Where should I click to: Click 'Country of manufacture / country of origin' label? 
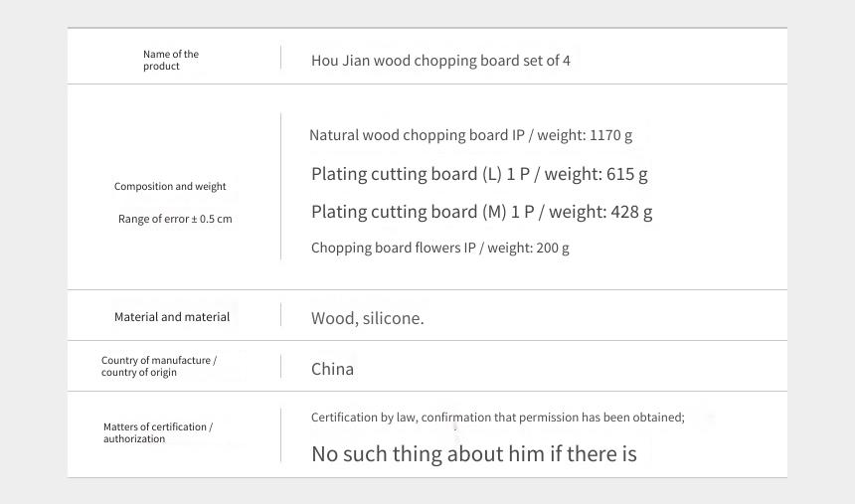(x=159, y=366)
